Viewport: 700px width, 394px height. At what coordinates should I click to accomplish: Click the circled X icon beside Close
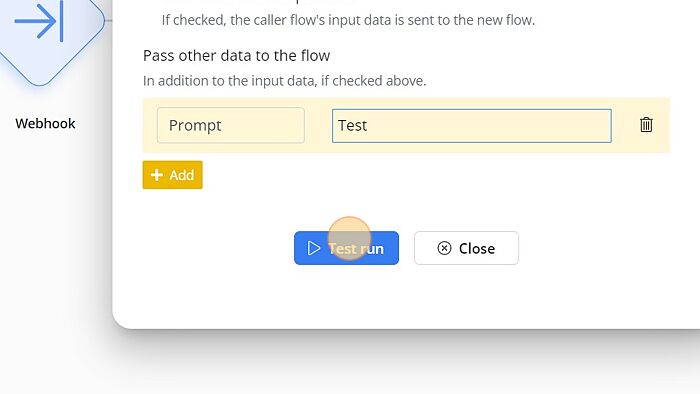click(444, 248)
